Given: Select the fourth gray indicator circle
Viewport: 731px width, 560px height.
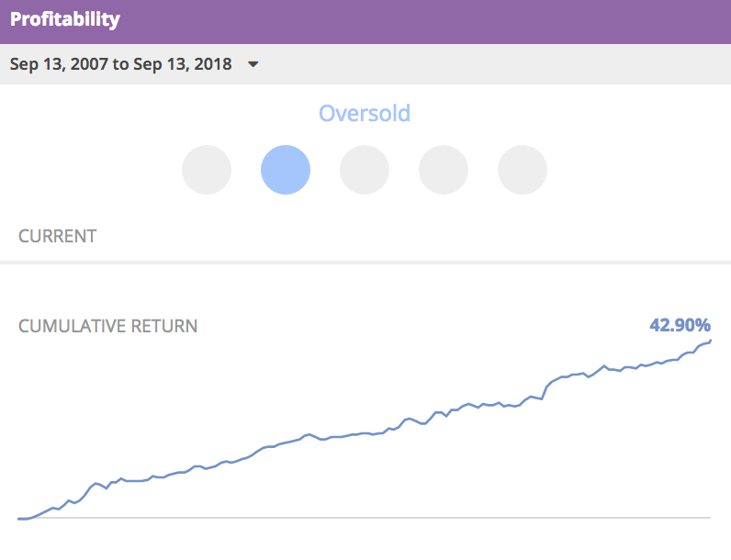Looking at the screenshot, I should point(444,170).
